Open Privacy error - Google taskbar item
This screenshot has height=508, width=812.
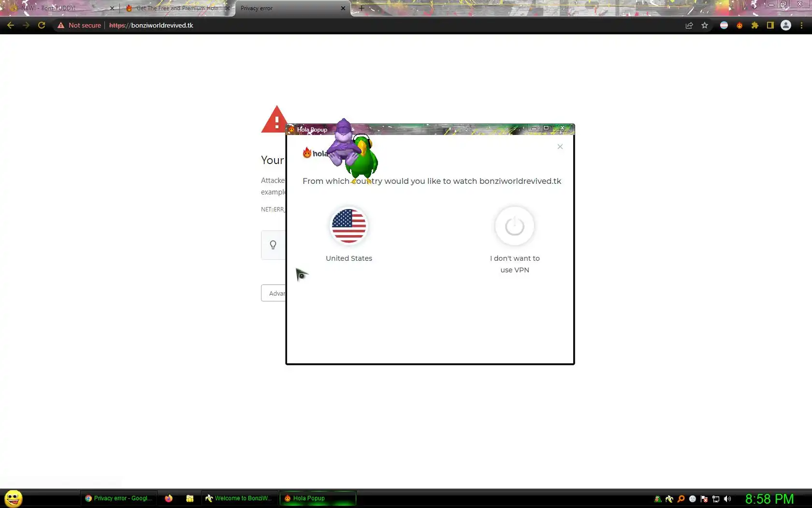tap(118, 498)
